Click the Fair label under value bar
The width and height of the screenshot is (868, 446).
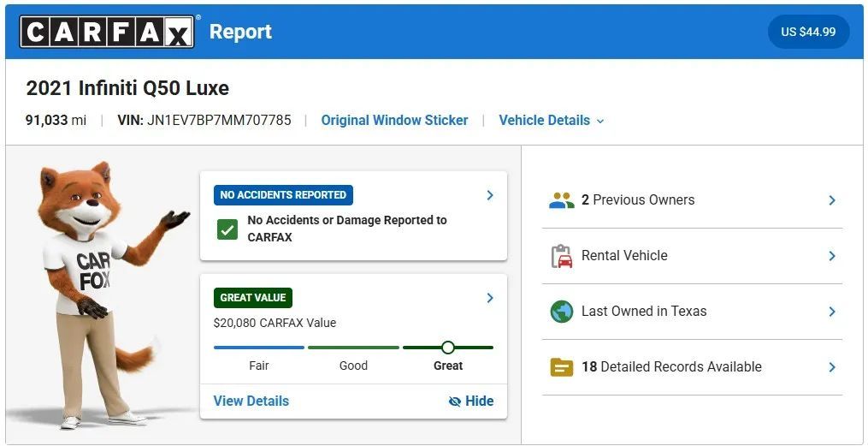click(259, 366)
